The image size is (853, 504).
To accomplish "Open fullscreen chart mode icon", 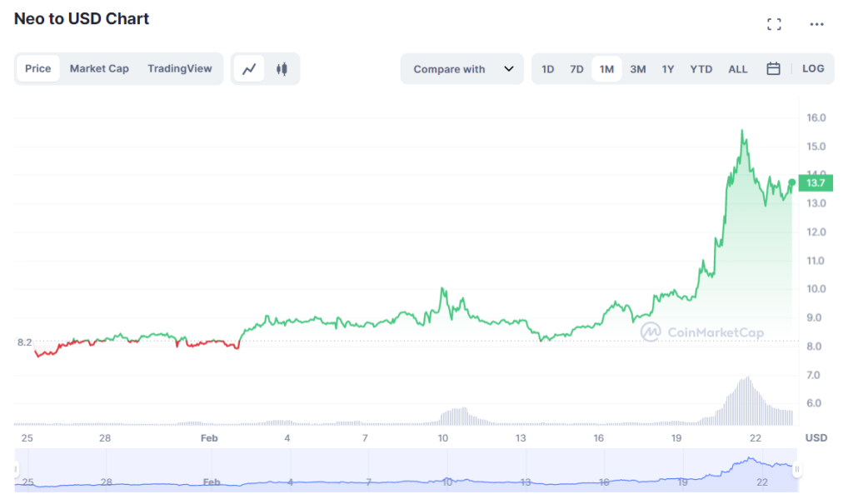I will pos(774,24).
